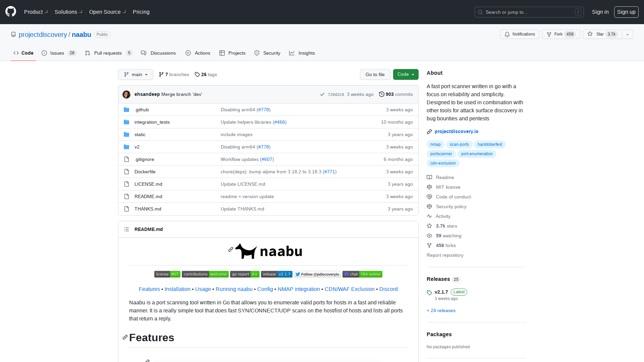Click the Discussions speech bubble icon
This screenshot has width=644, height=362.
(144, 53)
